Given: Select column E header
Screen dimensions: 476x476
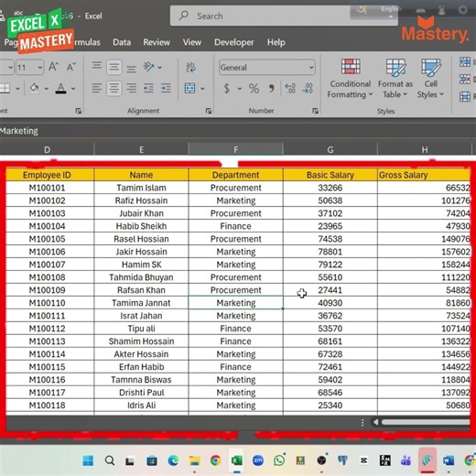Looking at the screenshot, I should coord(141,149).
